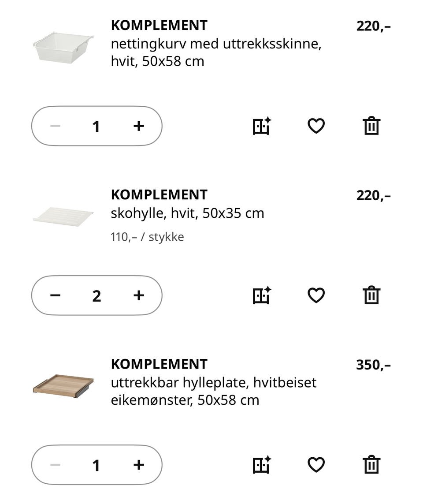Delete the nettingkurv basket from the cart

[x=371, y=126]
